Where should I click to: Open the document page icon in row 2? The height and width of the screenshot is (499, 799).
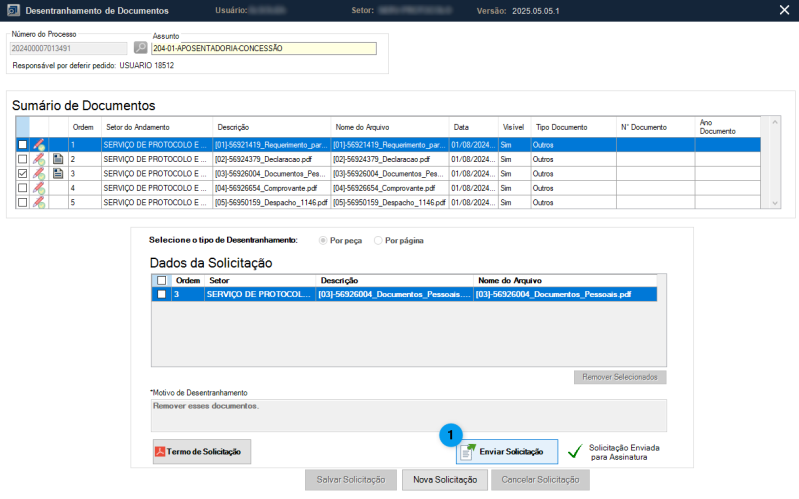(58, 159)
